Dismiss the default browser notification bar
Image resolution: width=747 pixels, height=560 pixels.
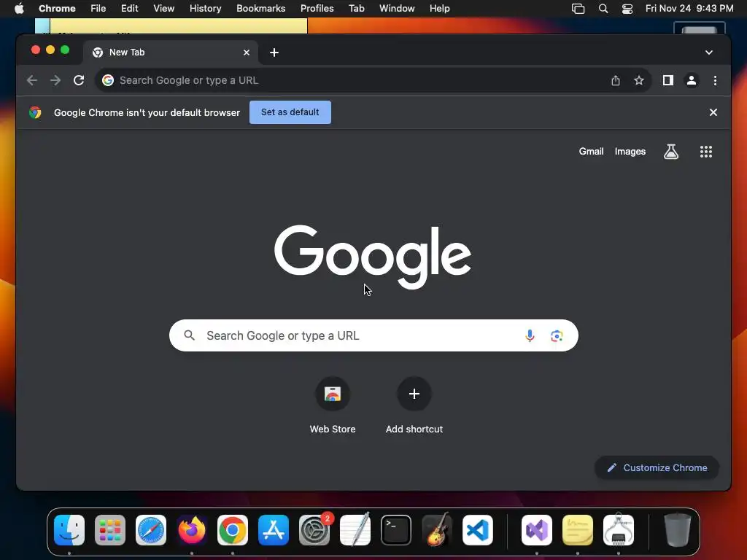click(x=713, y=112)
